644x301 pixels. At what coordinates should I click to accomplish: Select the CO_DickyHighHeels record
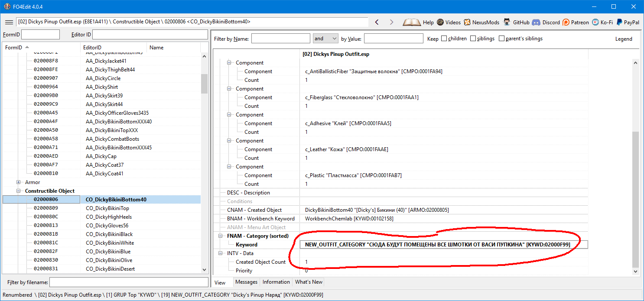(108, 217)
